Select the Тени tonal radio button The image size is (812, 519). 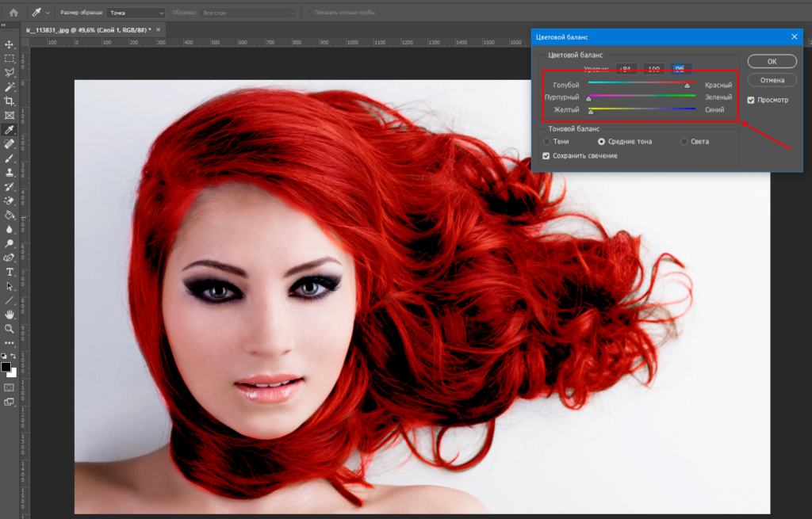546,141
